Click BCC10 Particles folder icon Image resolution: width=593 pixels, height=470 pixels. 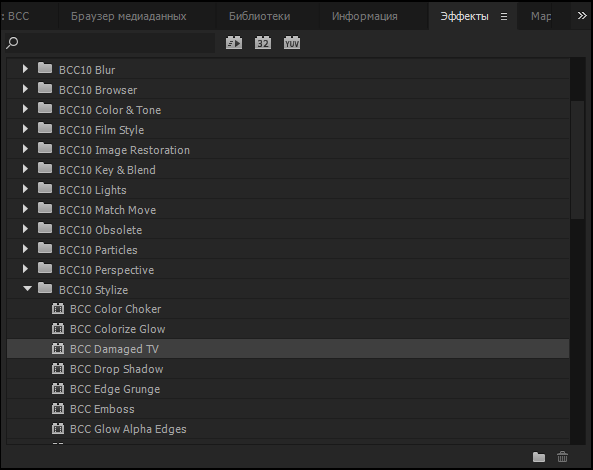[x=45, y=248]
